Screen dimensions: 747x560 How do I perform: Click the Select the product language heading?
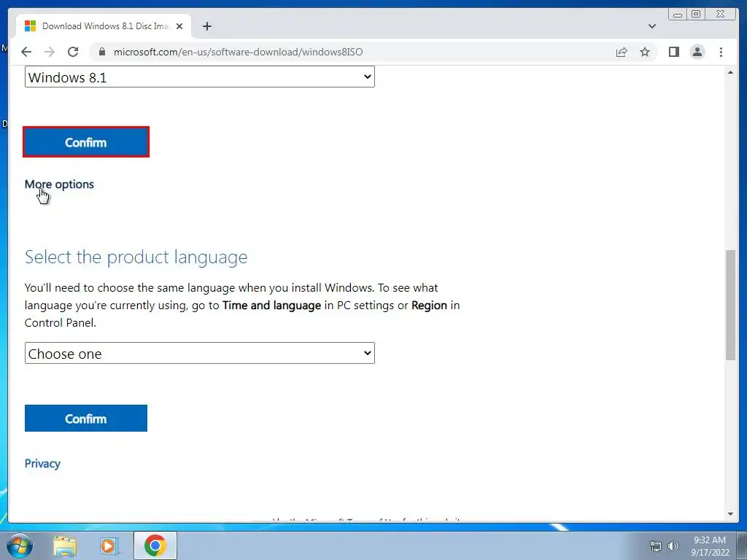click(136, 257)
